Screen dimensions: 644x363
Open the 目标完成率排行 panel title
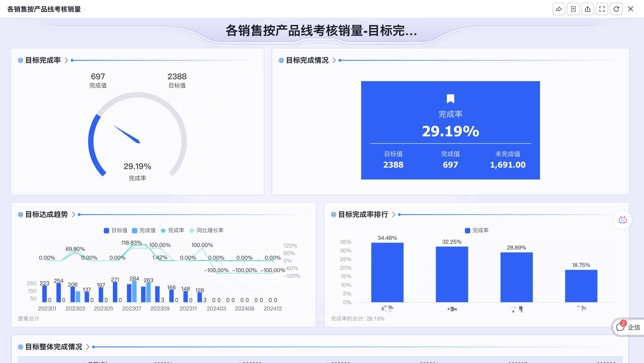point(363,214)
